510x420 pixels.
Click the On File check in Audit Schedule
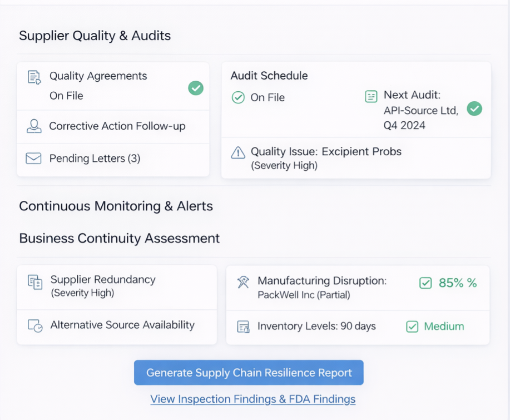tap(238, 97)
